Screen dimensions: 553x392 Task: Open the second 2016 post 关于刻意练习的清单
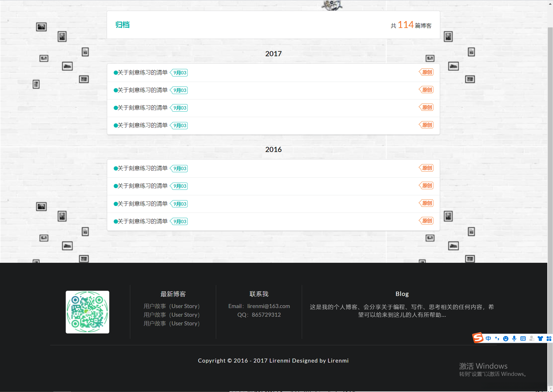[x=142, y=186]
